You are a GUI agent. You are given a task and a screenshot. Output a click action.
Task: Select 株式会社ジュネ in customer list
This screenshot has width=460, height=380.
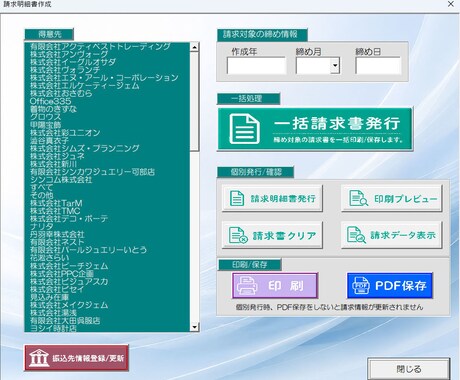click(107, 156)
